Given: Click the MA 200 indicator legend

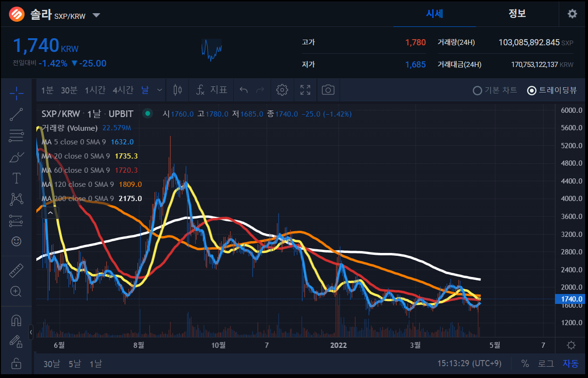Looking at the screenshot, I should tap(92, 199).
